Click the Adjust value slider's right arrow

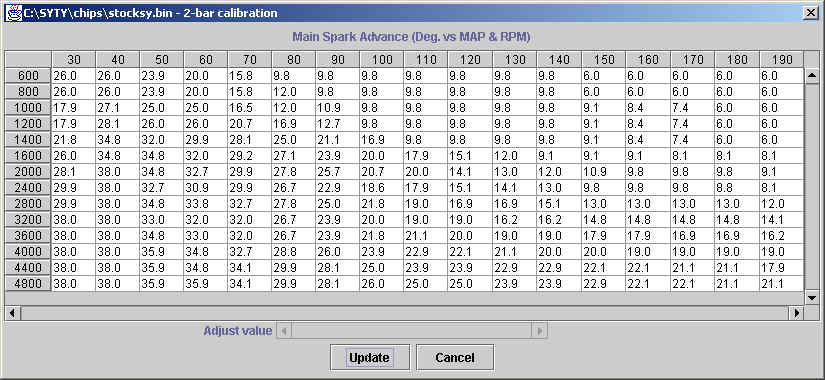tap(539, 331)
